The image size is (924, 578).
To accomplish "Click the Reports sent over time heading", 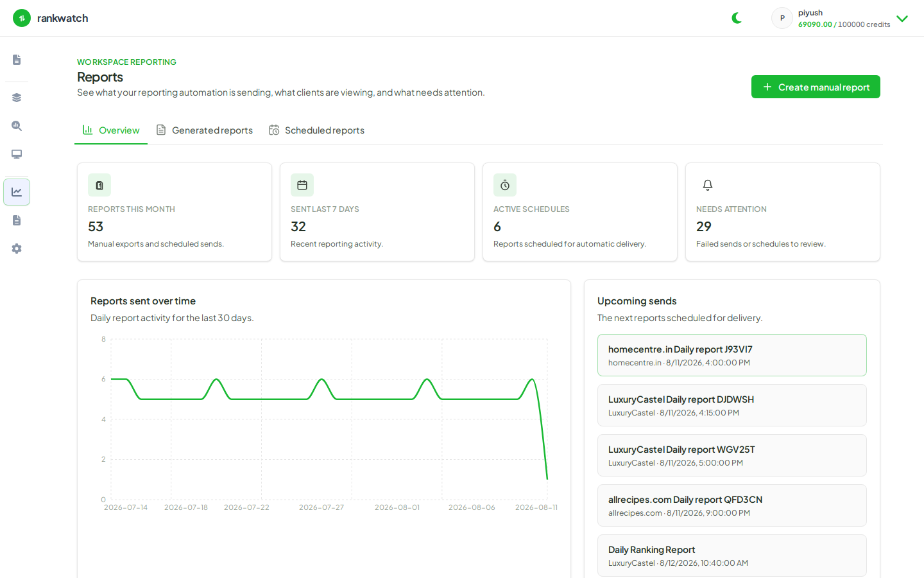I will [143, 301].
